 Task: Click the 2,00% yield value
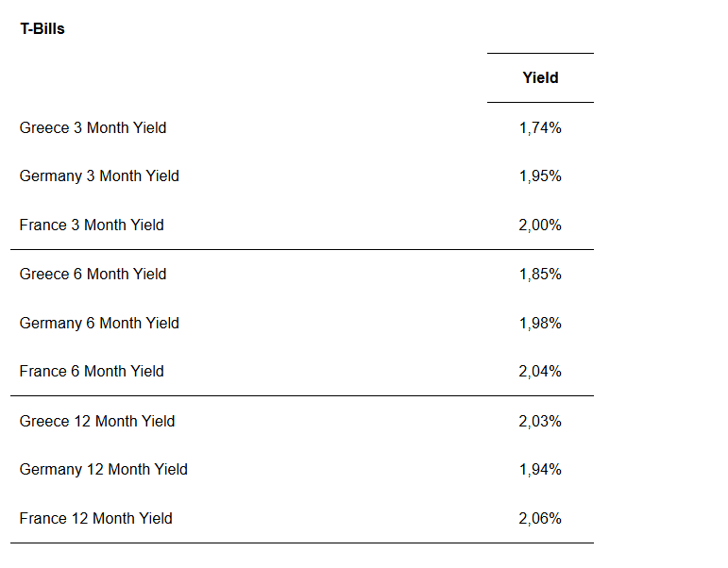click(540, 226)
